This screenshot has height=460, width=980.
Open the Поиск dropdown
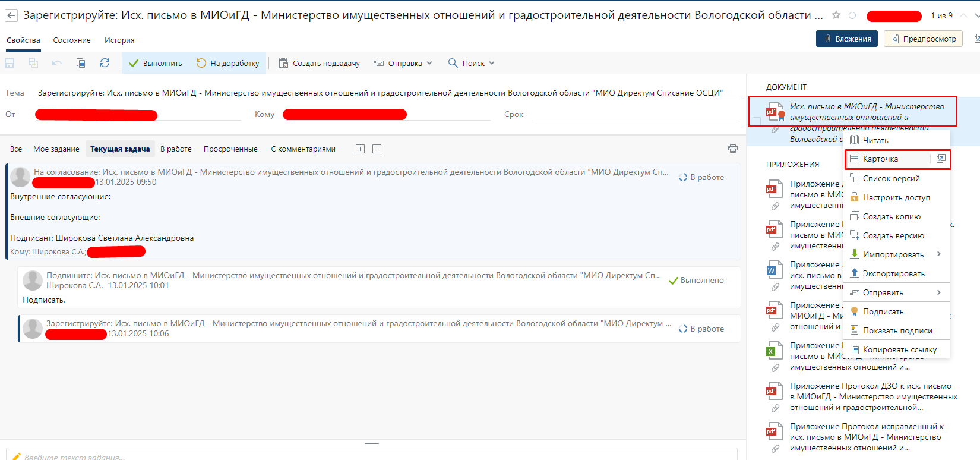(472, 63)
